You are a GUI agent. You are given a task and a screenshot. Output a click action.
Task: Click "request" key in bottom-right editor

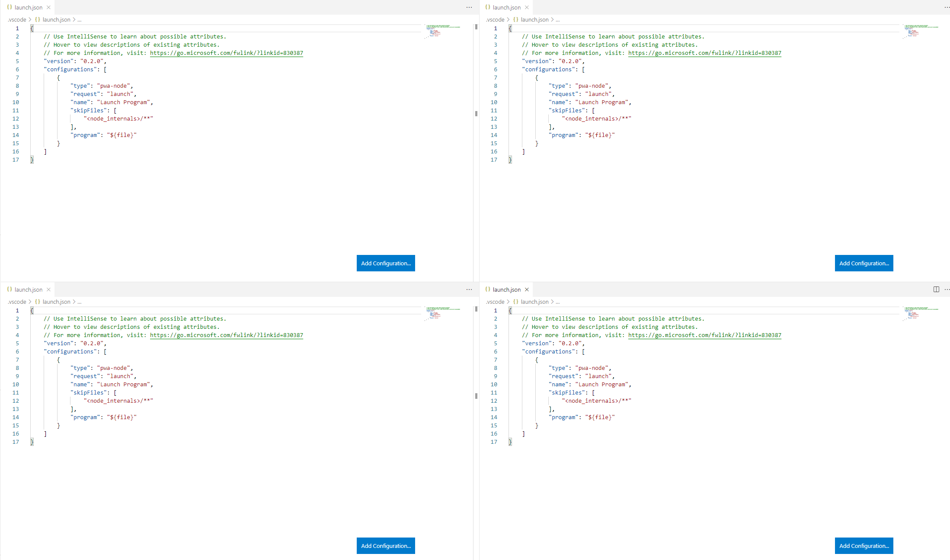pos(563,376)
